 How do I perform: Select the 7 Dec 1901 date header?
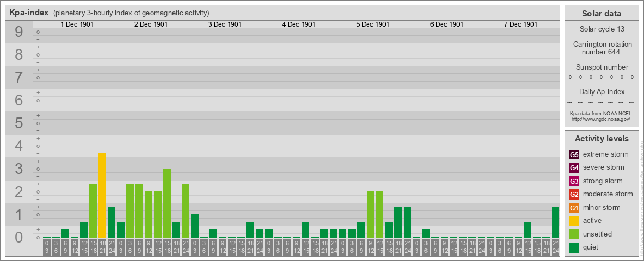521,24
